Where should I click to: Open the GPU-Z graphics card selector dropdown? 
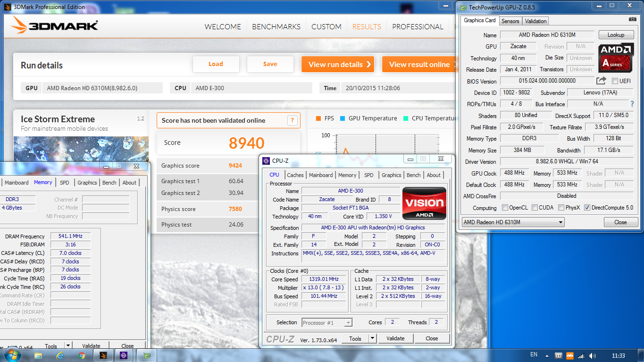coord(513,222)
